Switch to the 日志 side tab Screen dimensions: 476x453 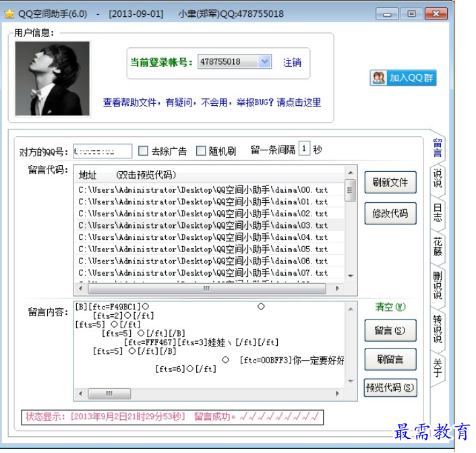(438, 212)
